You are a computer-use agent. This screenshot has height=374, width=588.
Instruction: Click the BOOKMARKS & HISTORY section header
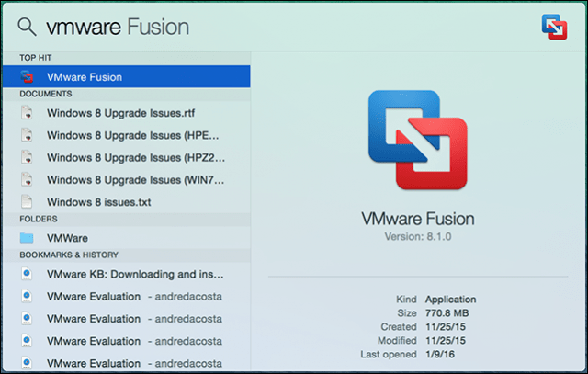tap(69, 255)
